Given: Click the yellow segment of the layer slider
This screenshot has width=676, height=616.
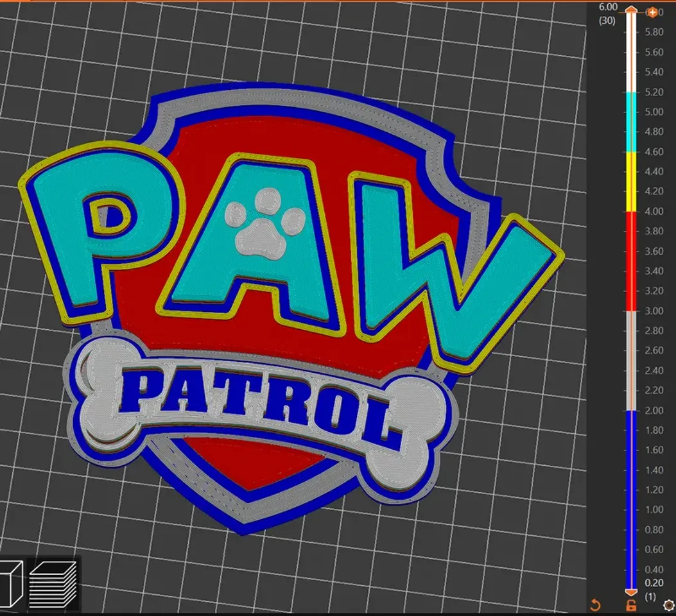Looking at the screenshot, I should click(x=631, y=182).
